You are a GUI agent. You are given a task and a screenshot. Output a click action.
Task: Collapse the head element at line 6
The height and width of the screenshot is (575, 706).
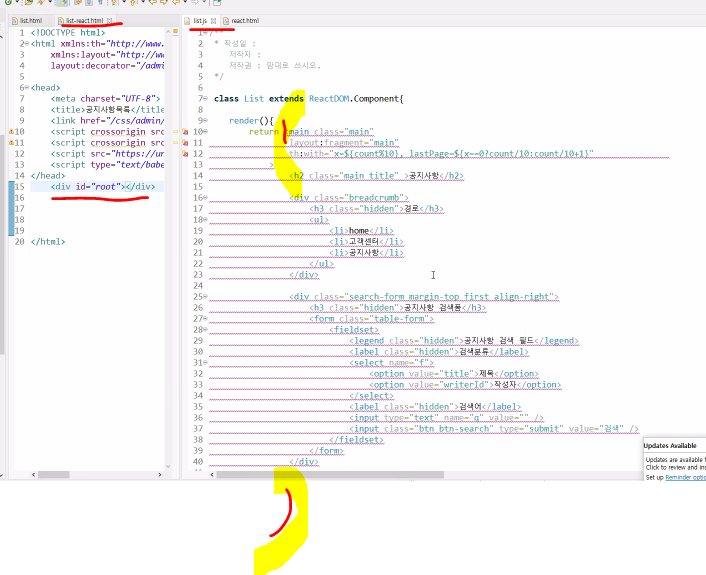[27, 88]
